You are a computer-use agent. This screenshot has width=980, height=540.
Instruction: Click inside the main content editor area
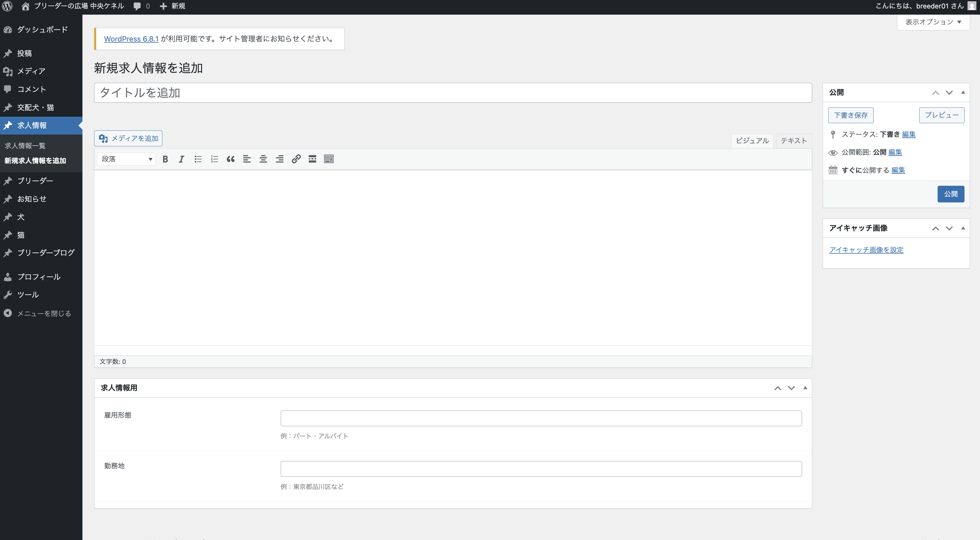(453, 258)
